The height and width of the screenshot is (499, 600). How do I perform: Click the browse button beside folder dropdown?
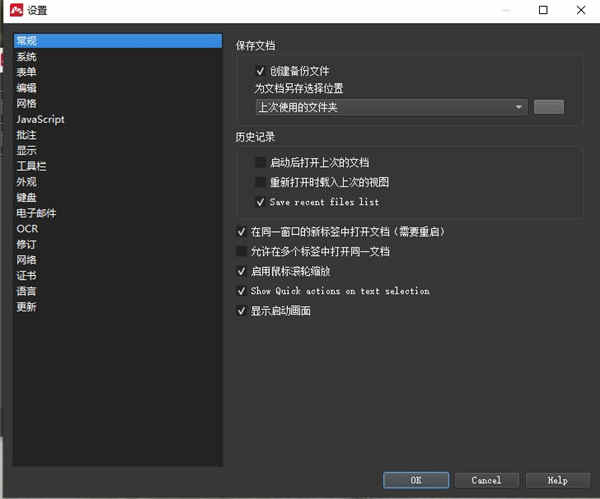(x=549, y=107)
